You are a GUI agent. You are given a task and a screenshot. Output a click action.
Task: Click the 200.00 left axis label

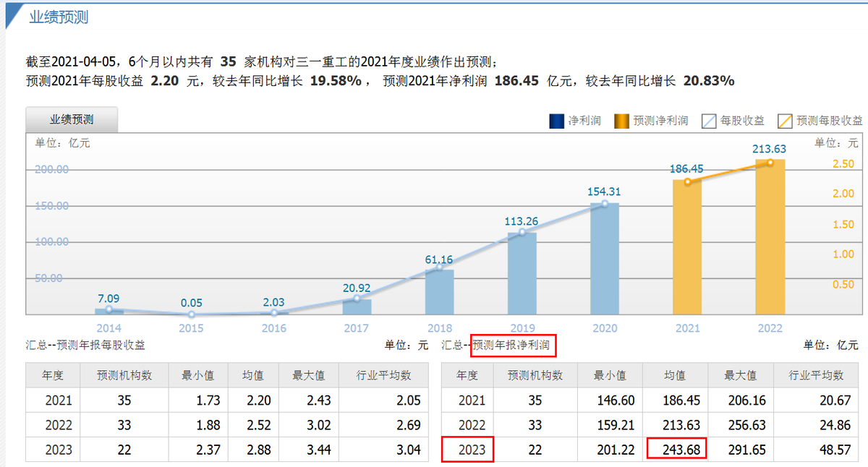click(51, 170)
